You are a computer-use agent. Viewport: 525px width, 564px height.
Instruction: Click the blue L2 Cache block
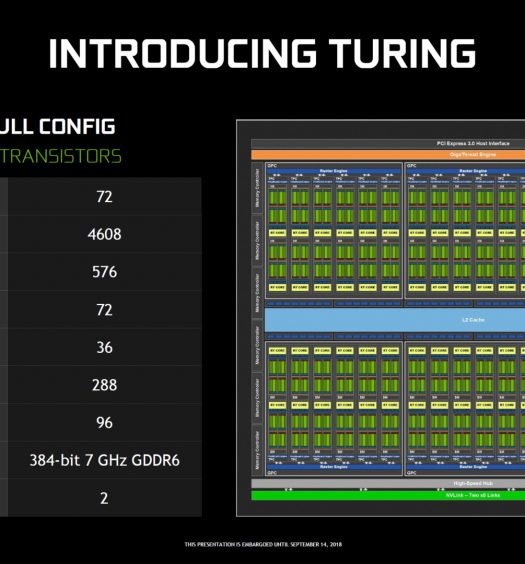point(395,320)
